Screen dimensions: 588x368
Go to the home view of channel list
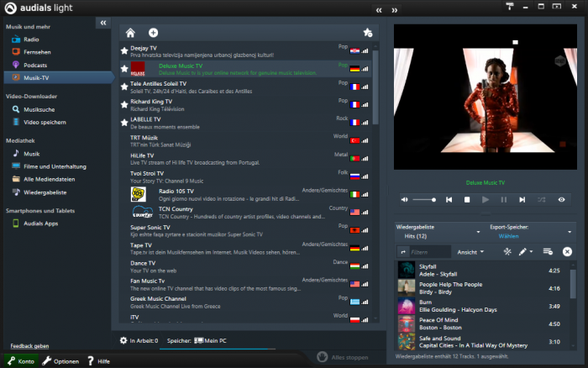(x=130, y=33)
